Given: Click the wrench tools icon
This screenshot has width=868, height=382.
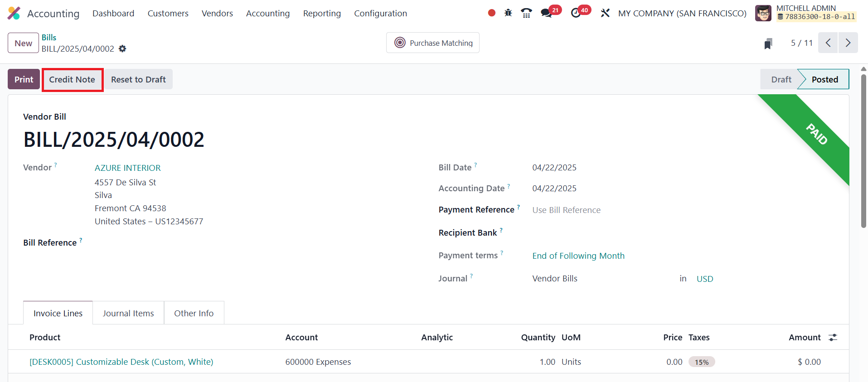Looking at the screenshot, I should tap(605, 13).
